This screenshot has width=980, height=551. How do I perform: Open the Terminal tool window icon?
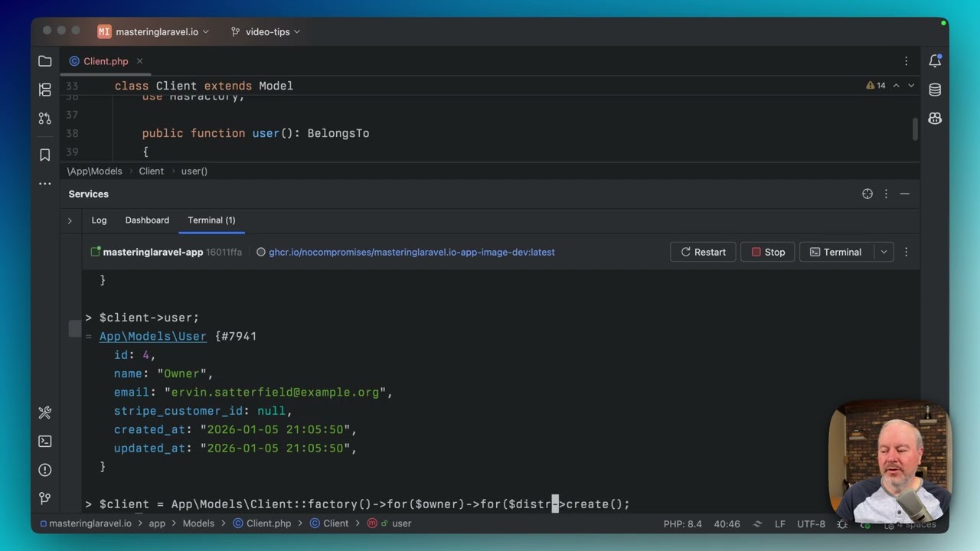(x=45, y=442)
